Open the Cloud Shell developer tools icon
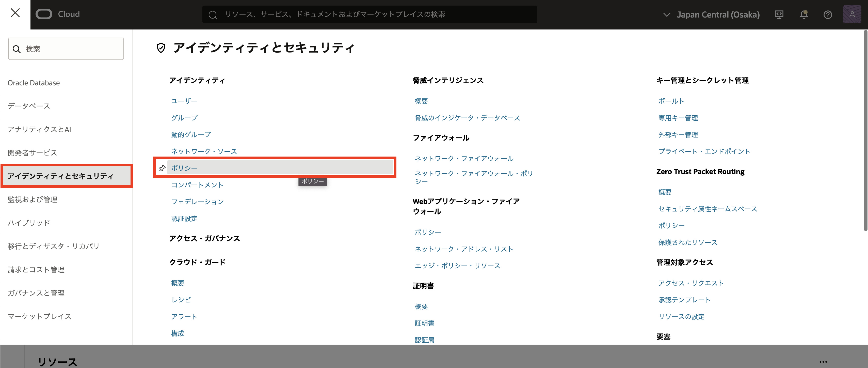 [779, 14]
